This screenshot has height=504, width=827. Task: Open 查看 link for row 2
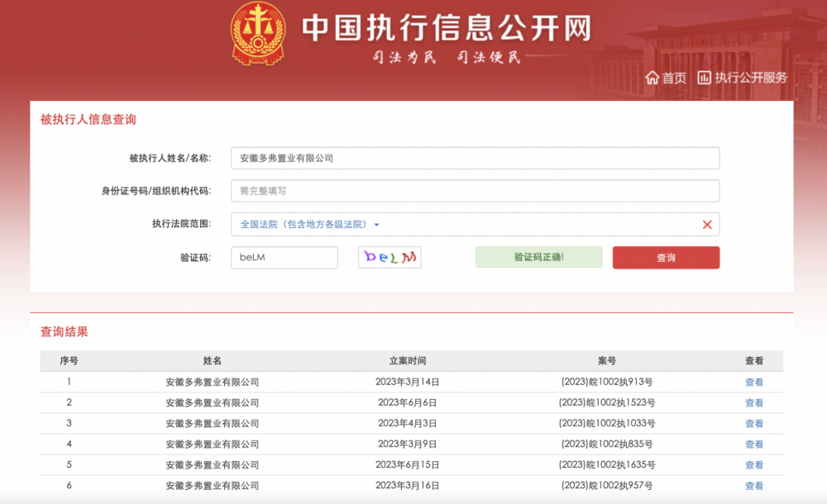[753, 402]
